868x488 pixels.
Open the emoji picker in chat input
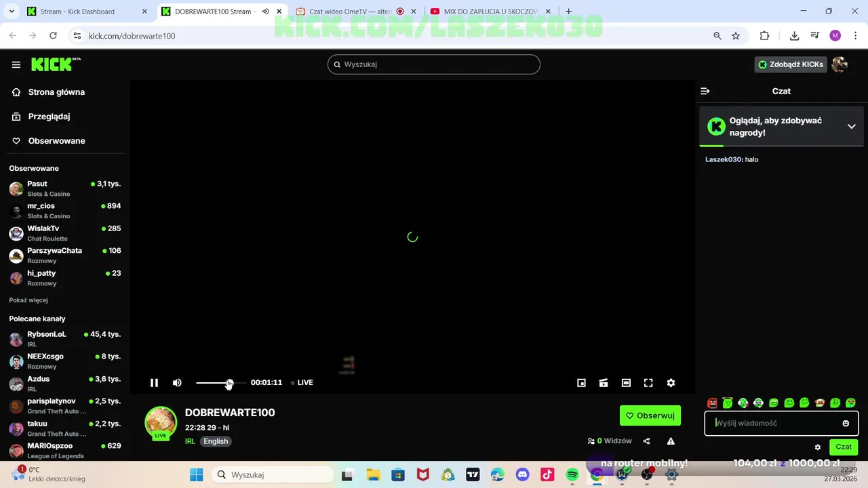pyautogui.click(x=846, y=423)
